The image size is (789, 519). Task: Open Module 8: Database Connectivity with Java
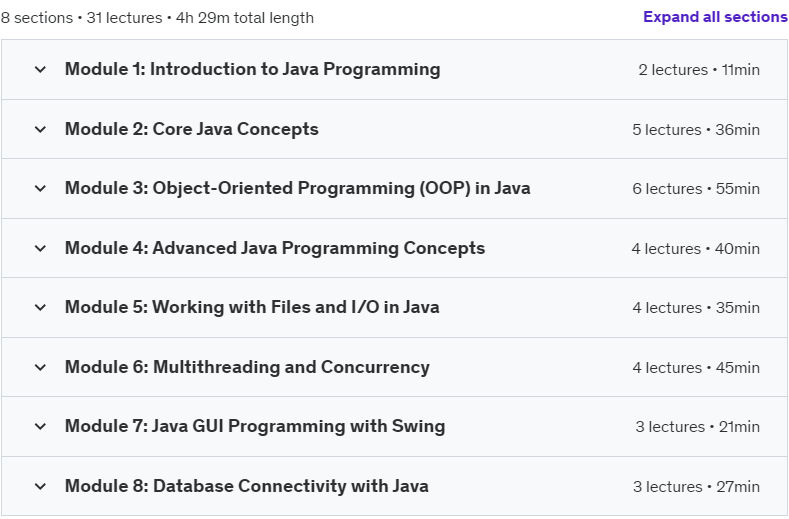[247, 486]
